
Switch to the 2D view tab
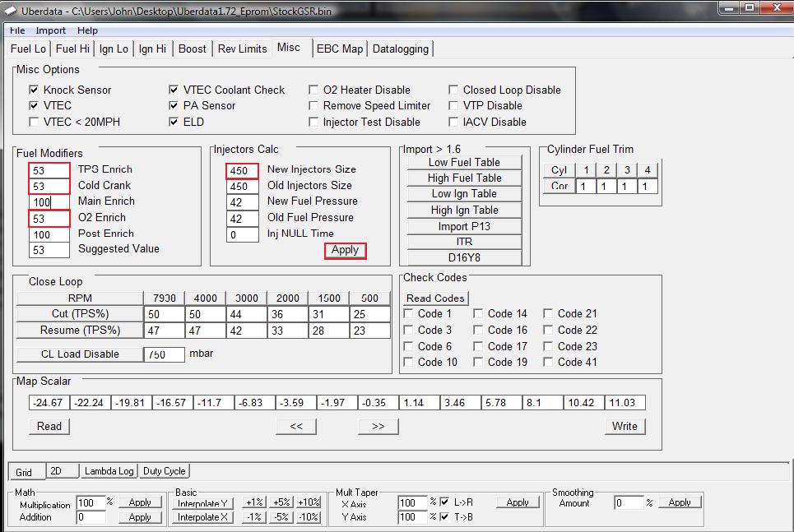(63, 471)
